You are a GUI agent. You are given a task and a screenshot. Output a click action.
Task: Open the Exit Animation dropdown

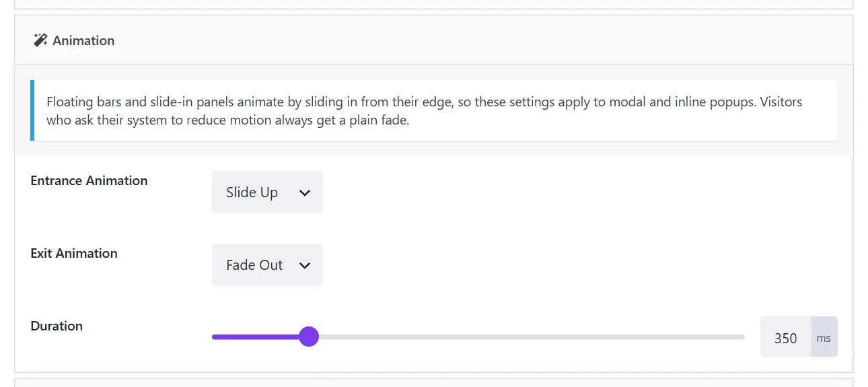267,265
